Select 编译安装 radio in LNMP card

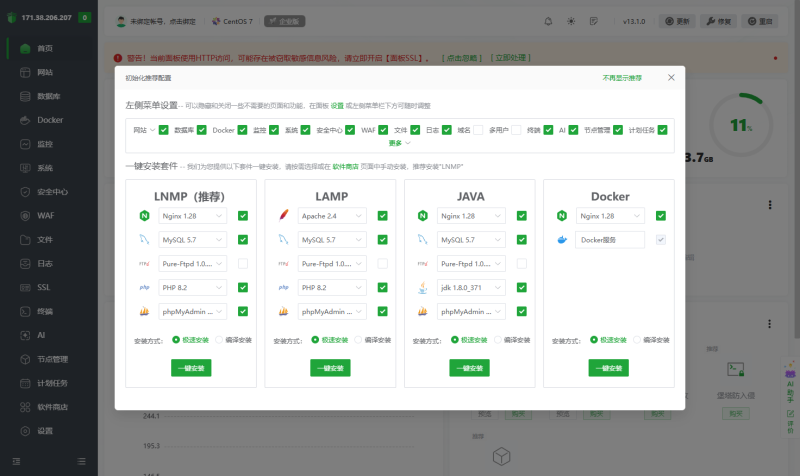click(219, 340)
